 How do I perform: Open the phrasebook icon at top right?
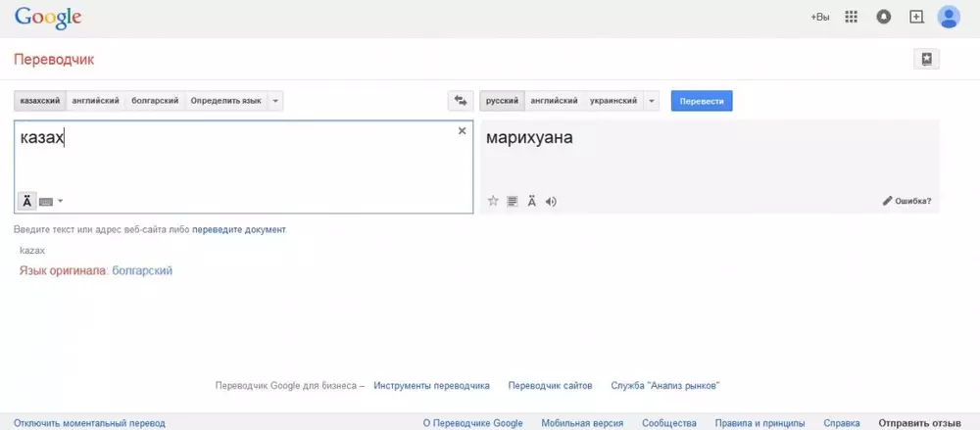[926, 59]
